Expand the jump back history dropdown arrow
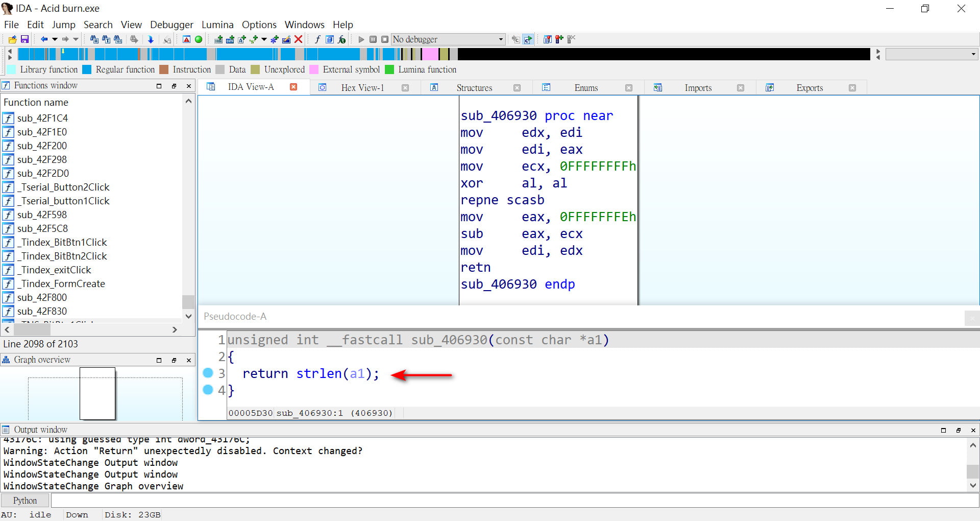Screen dimensions: 980x521 coord(55,39)
